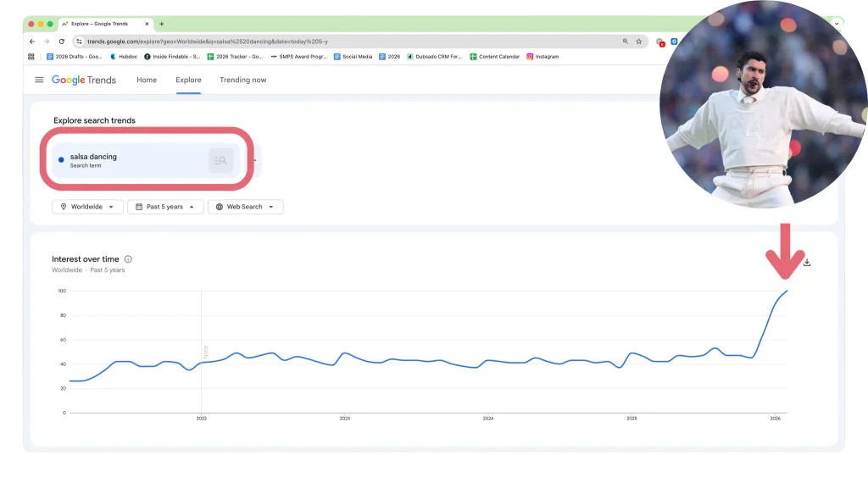868x483 pixels.
Task: Click the "Explore search trends" heading
Action: 95,120
